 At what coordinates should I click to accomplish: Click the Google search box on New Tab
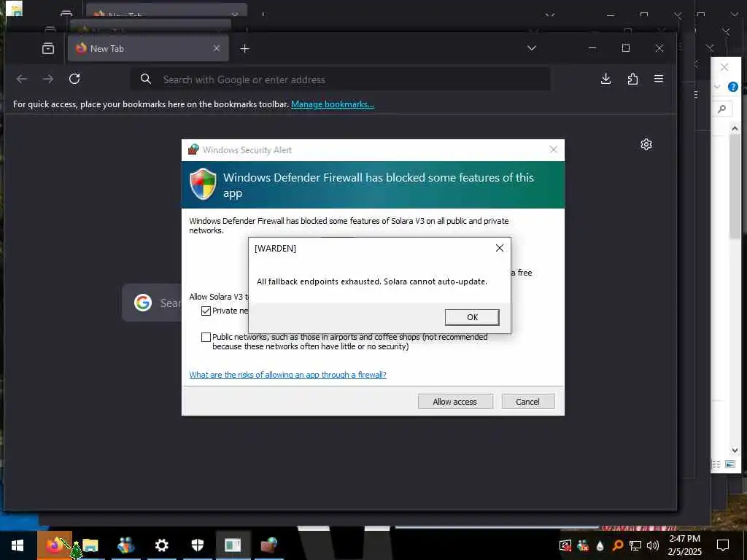click(x=152, y=303)
